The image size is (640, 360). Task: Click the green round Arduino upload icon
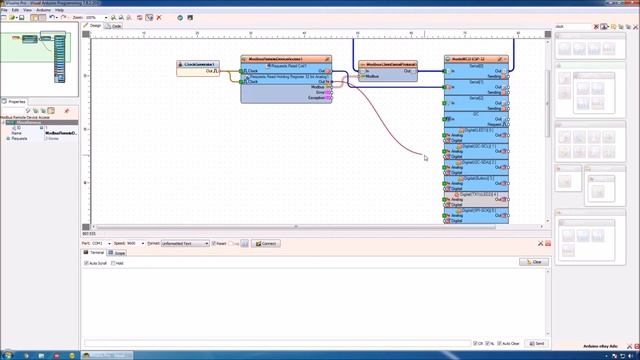pos(180,18)
